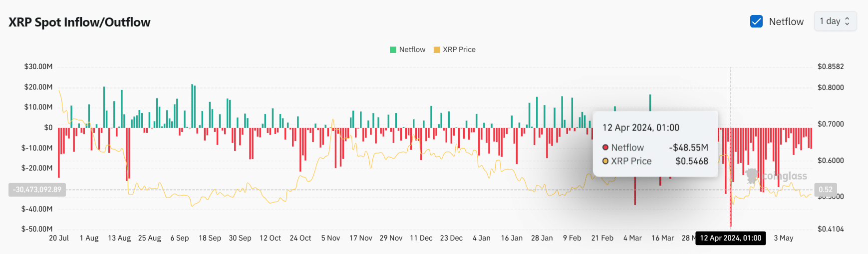Click the 21 Feb x-axis label
Viewport: 868px width, 254px height.
(x=602, y=238)
